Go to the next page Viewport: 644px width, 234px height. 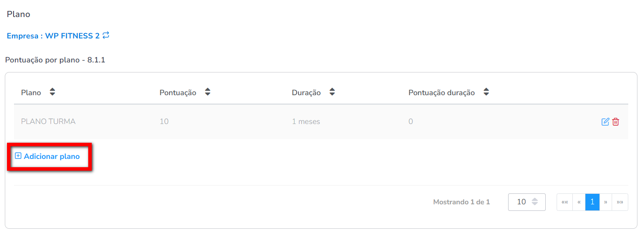tap(606, 202)
